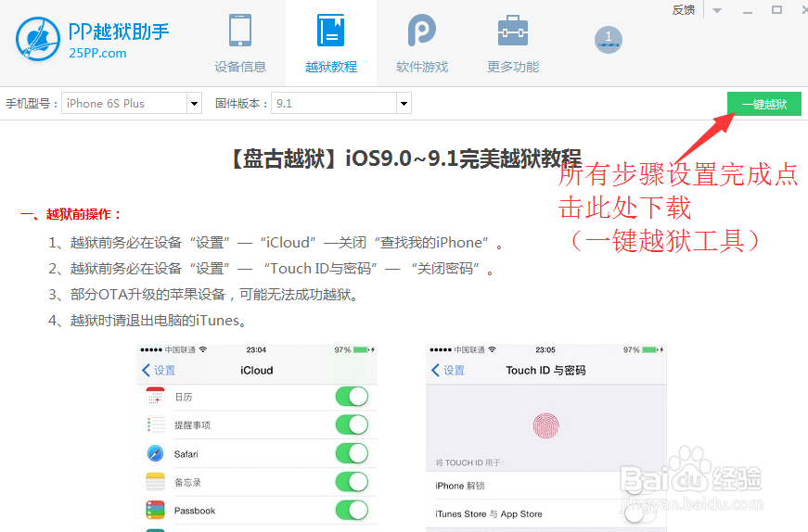Switch to the 软件游戏 tab label

point(422,67)
